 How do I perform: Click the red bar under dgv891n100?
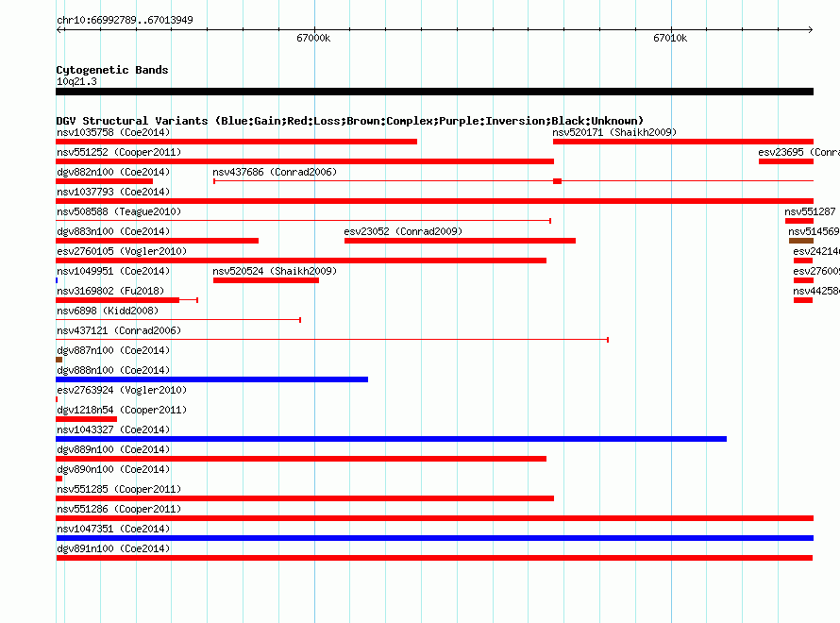[434, 558]
